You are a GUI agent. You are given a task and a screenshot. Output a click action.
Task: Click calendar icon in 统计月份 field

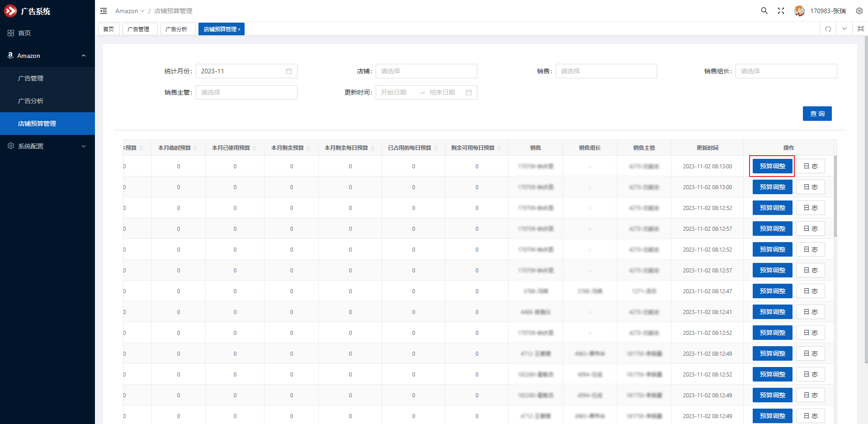[x=289, y=71]
